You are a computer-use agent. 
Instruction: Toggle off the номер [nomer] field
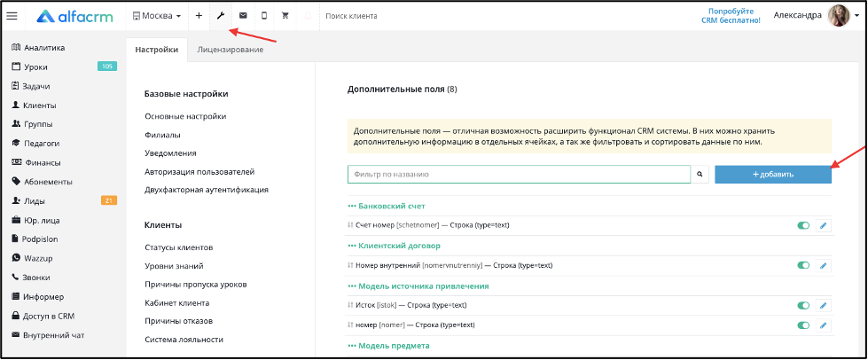(x=803, y=325)
